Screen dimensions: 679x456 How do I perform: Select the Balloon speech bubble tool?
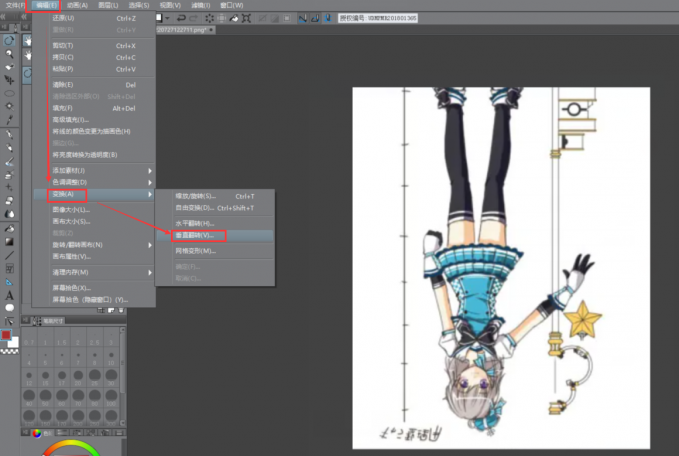9,308
